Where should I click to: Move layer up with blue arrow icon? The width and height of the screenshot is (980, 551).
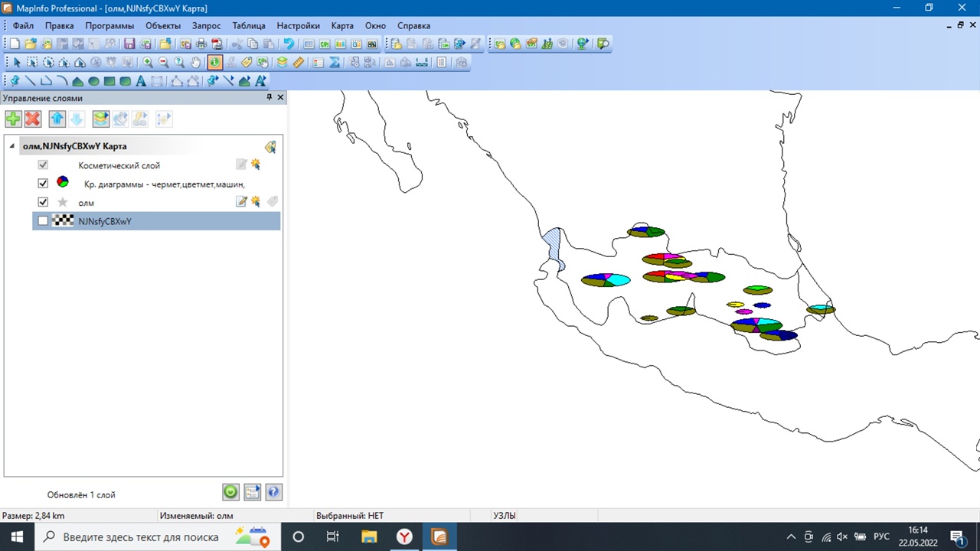[57, 119]
